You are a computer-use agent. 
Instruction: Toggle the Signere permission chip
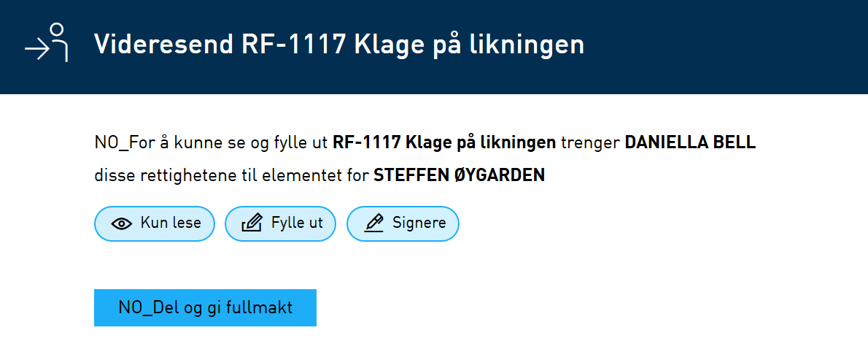(403, 223)
